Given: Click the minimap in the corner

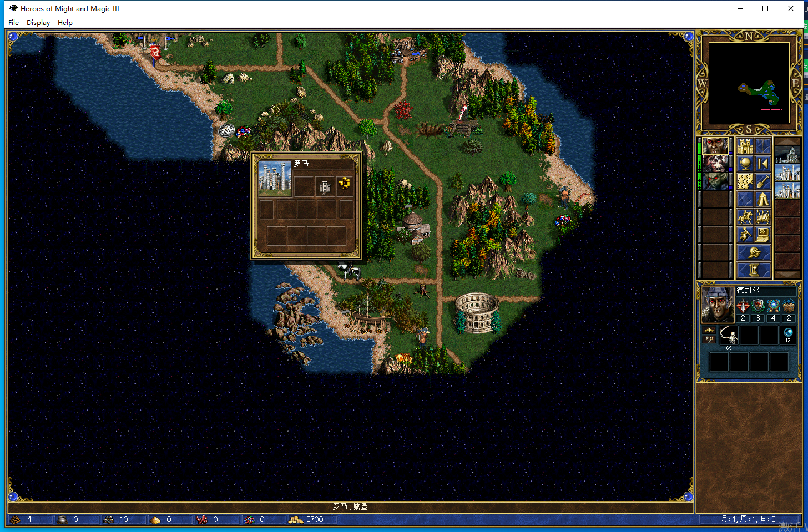Looking at the screenshot, I should (x=749, y=82).
